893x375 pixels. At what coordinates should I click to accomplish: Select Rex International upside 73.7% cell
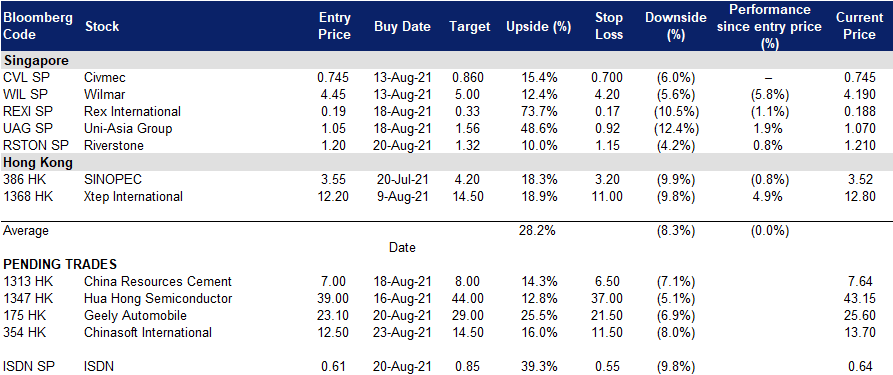pyautogui.click(x=538, y=112)
